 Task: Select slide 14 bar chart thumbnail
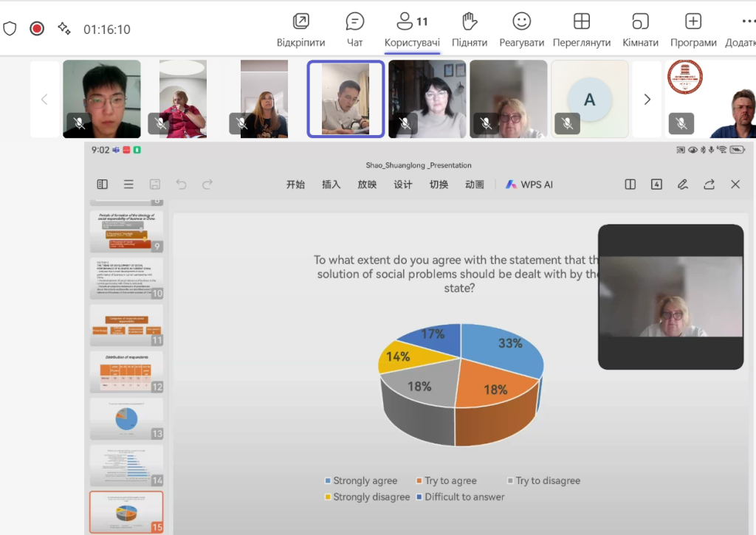coord(126,466)
